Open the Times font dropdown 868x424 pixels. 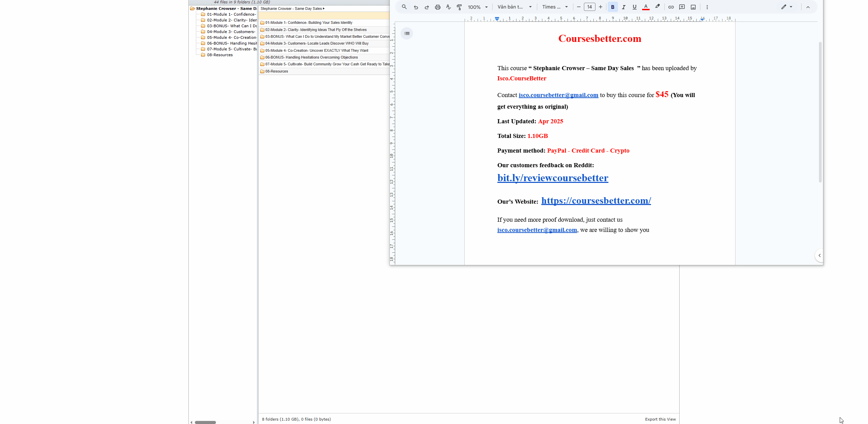point(555,7)
